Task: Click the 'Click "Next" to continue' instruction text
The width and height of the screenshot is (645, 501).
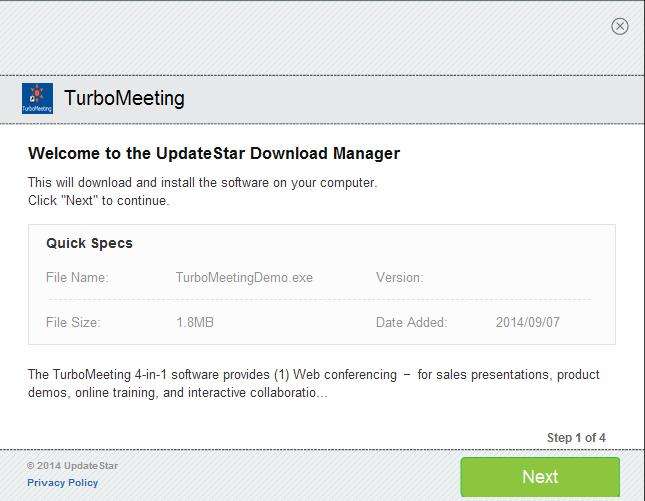Action: point(99,200)
